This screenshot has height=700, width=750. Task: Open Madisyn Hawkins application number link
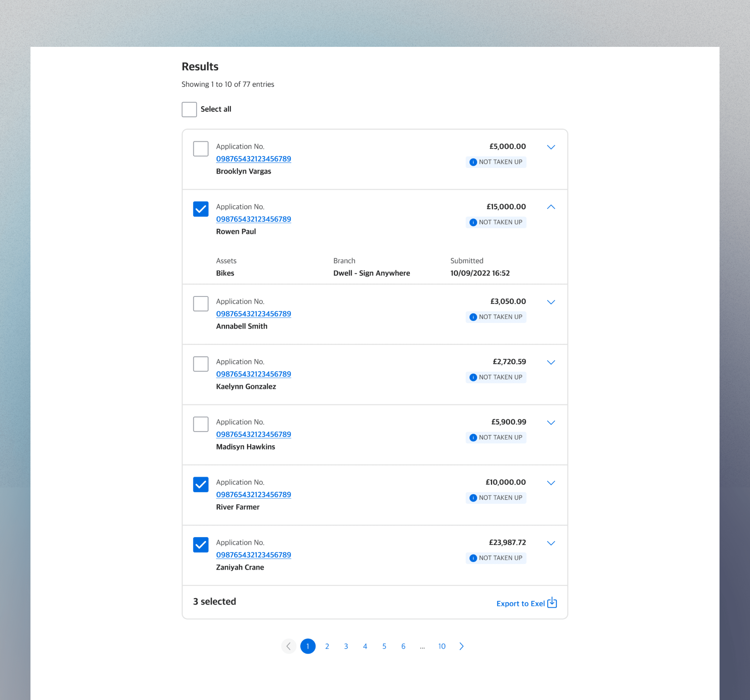point(253,434)
